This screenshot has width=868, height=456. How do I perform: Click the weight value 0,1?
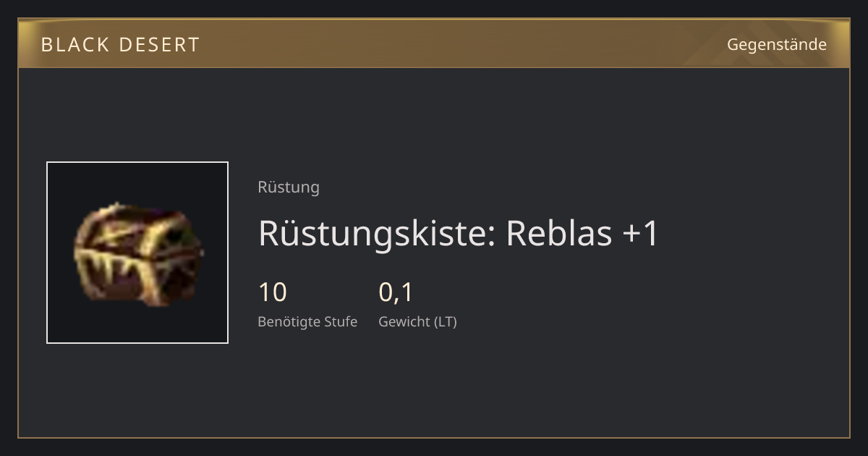coord(396,292)
